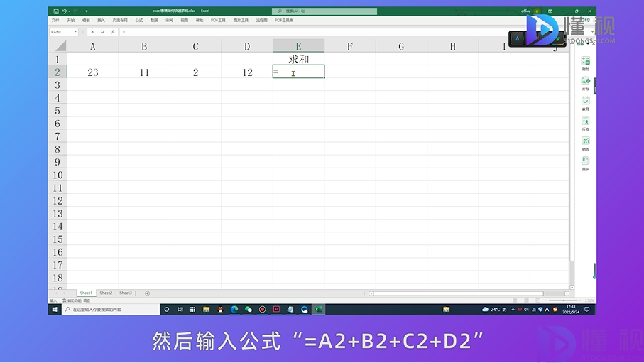The image size is (644, 363).
Task: Open File Explorer from taskbar
Action: coord(206,310)
